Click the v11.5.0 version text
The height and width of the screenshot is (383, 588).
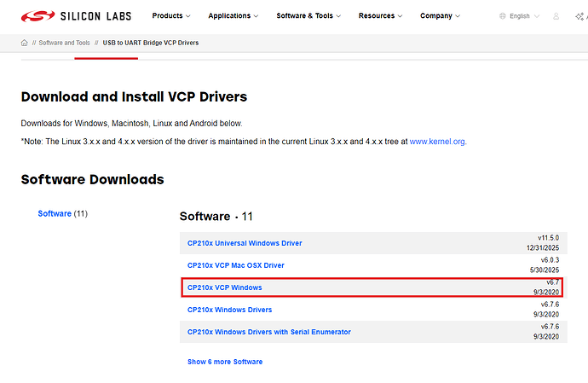click(x=548, y=238)
